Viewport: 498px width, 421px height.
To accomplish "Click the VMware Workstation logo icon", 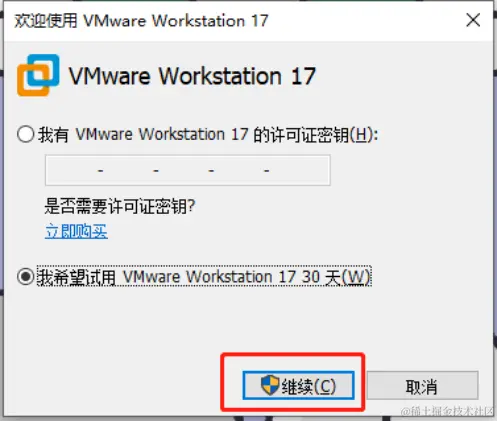I will coord(38,75).
